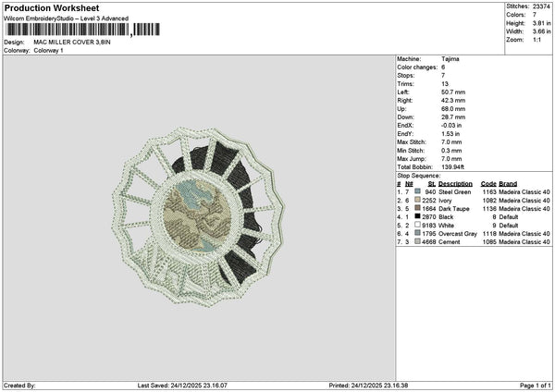Click the 'Color changes:' label
Screen dimensions: 555x392
tap(417, 67)
